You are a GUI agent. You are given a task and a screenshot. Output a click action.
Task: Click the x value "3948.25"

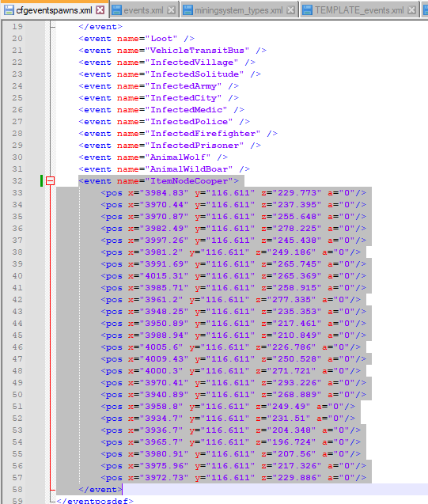[x=165, y=312]
